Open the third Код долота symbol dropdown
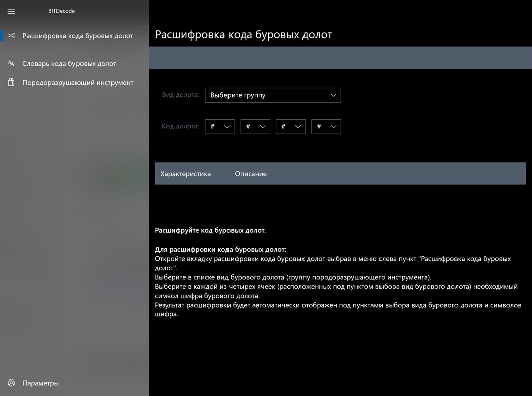This screenshot has width=532, height=396. coord(291,127)
